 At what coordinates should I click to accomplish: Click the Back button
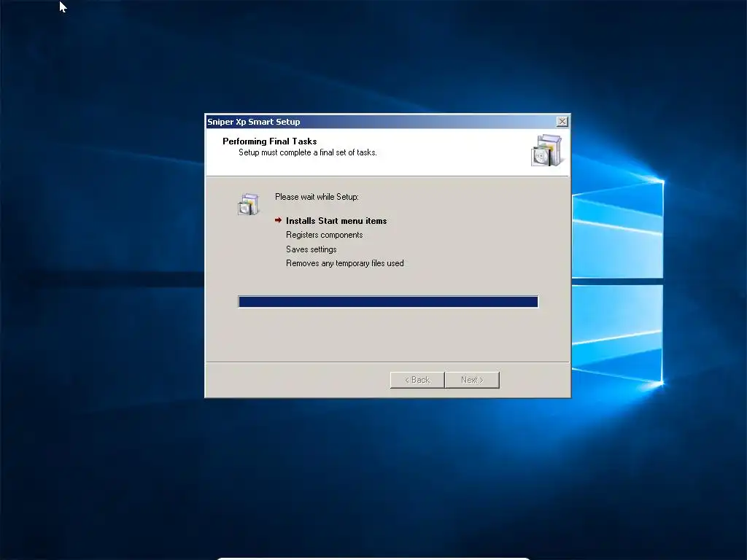coord(417,380)
